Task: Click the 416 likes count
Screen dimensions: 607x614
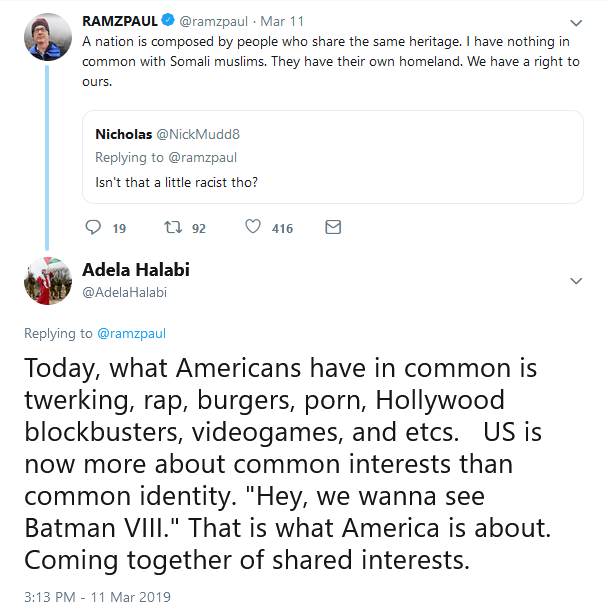Action: [282, 229]
